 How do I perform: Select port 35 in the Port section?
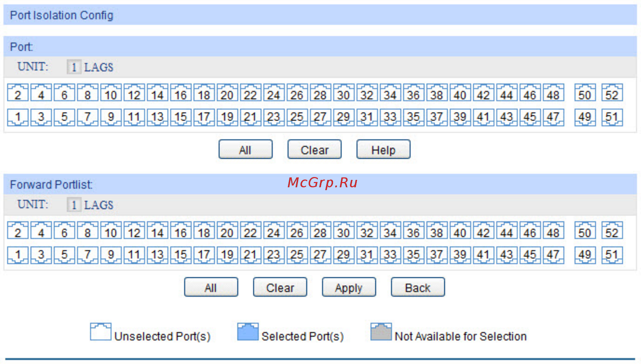(414, 117)
